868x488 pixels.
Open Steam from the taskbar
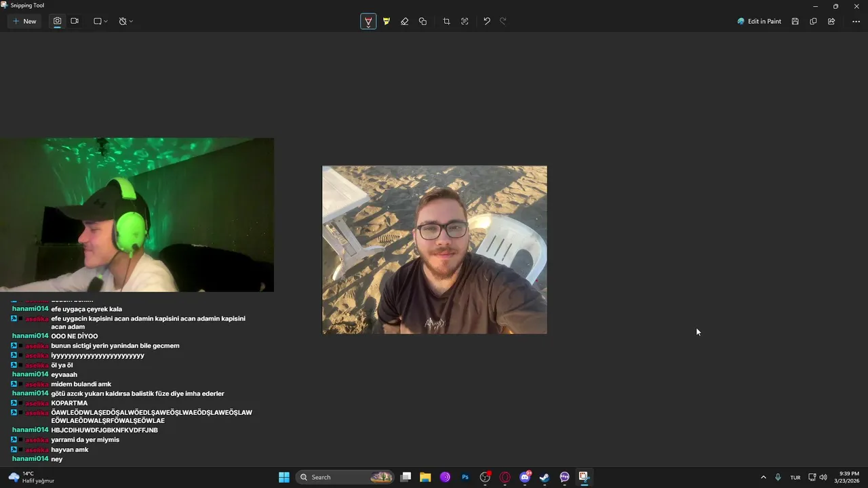point(545,477)
